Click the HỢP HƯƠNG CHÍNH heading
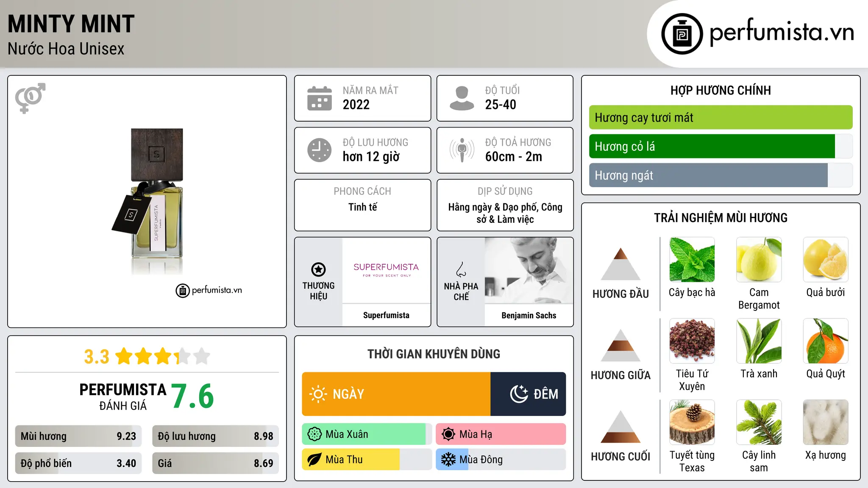The image size is (868, 488). pos(721,90)
